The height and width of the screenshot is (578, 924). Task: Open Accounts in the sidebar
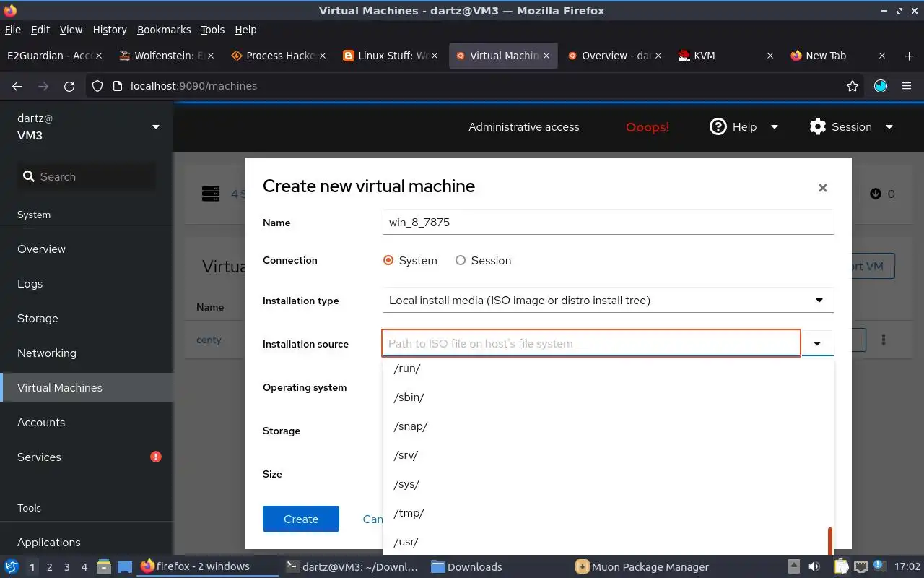tap(87, 422)
